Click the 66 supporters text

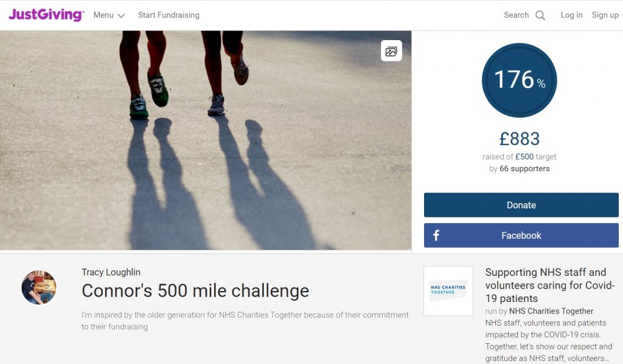524,168
